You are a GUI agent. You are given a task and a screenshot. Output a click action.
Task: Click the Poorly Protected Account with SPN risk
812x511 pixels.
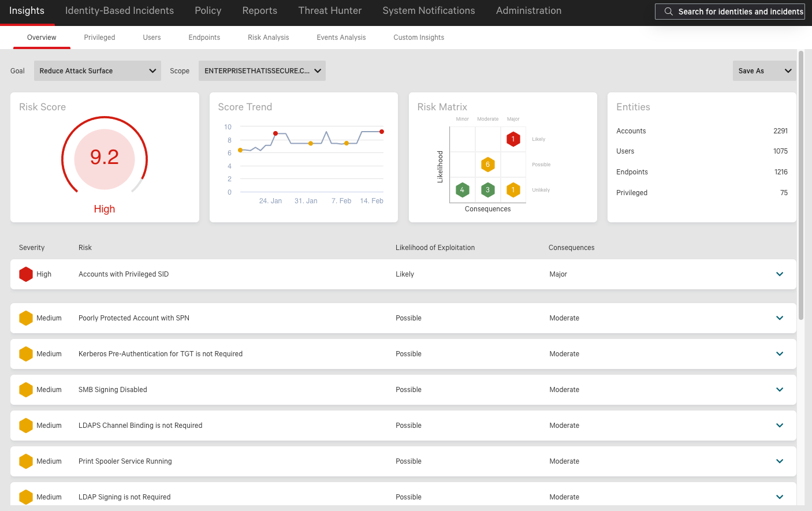(134, 318)
